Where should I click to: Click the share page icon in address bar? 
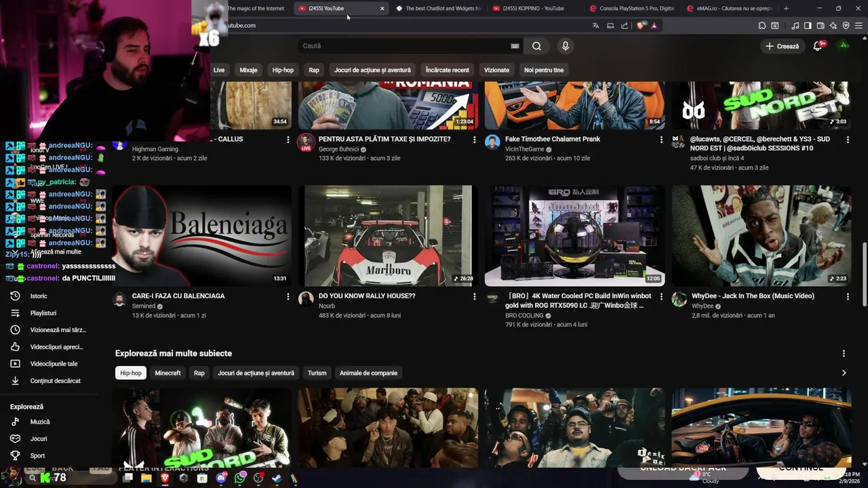625,26
